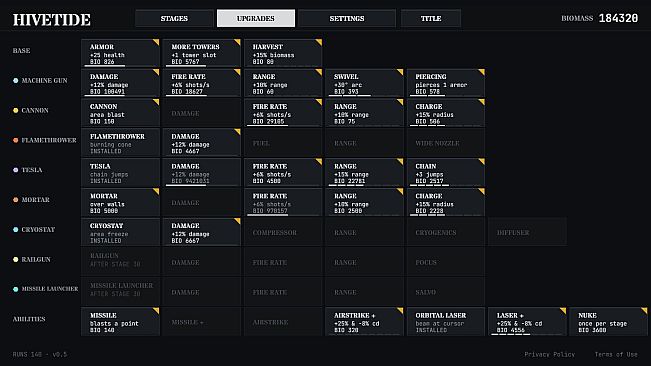The image size is (651, 366).
Task: Purchase the Tesla Chain jumps upgrade
Action: (x=446, y=172)
